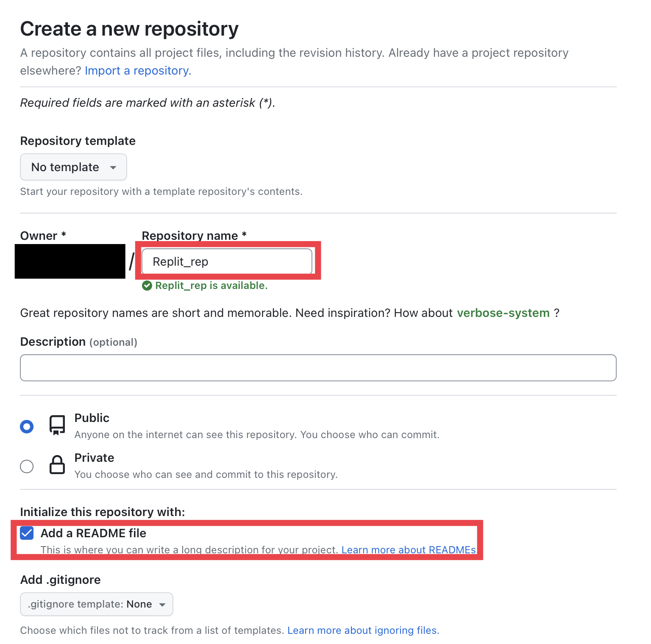The width and height of the screenshot is (651, 644).
Task: Click the Add a README file label
Action: point(93,533)
